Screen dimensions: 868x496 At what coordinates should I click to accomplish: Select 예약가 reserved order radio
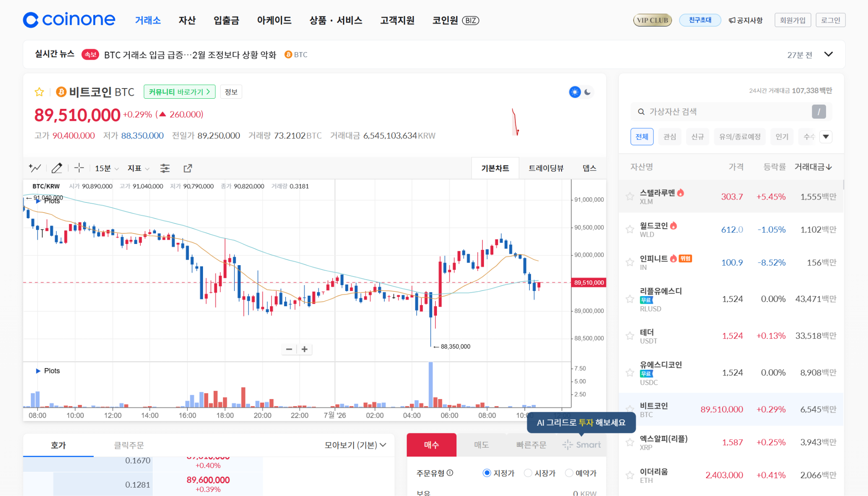click(x=569, y=473)
